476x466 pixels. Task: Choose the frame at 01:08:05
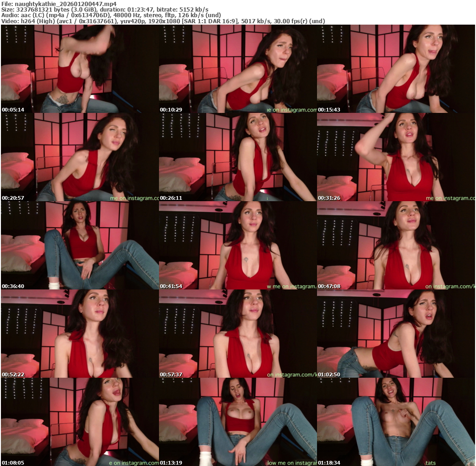click(79, 422)
